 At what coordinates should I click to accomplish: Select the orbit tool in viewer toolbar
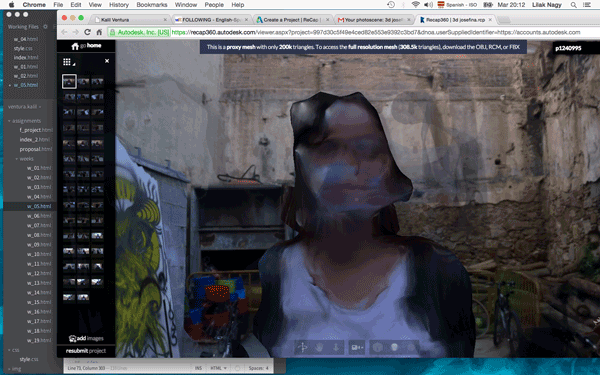click(303, 347)
